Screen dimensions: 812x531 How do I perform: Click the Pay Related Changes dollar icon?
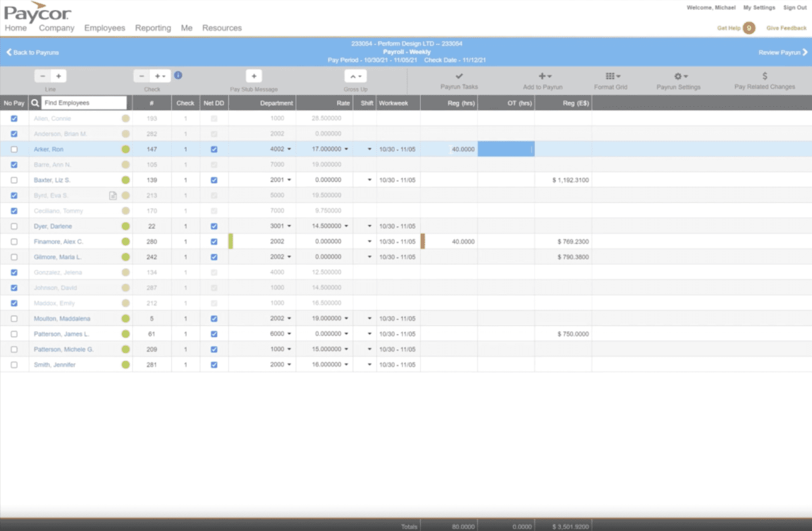(x=764, y=76)
